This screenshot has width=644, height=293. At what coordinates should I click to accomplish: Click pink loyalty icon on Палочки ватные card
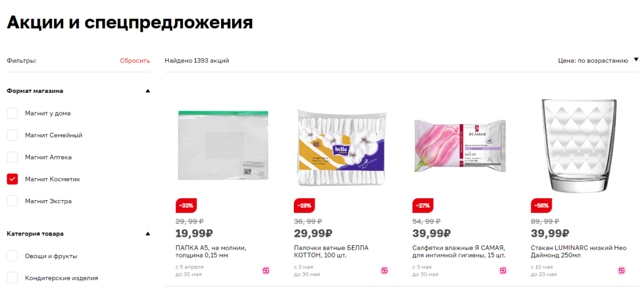pyautogui.click(x=384, y=270)
